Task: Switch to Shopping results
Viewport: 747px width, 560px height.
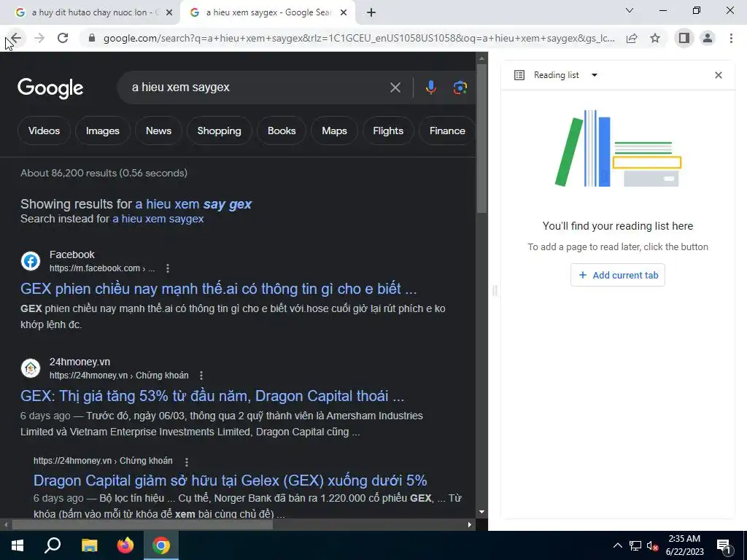Action: [219, 131]
